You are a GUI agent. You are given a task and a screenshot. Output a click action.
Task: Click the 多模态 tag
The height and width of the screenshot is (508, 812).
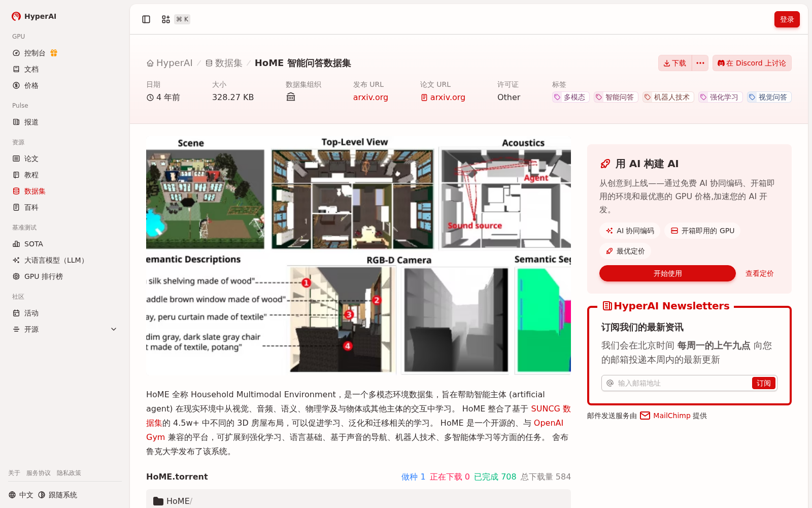pos(570,97)
